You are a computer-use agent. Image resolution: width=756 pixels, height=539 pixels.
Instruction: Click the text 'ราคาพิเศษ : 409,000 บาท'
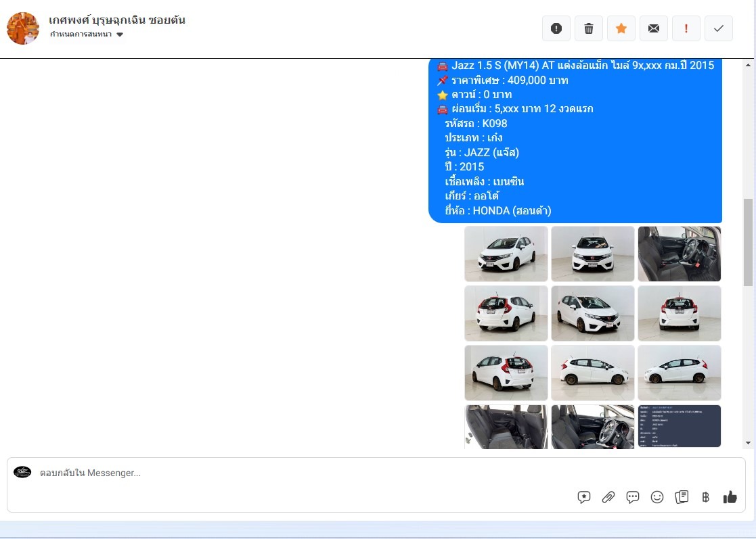pyautogui.click(x=510, y=80)
